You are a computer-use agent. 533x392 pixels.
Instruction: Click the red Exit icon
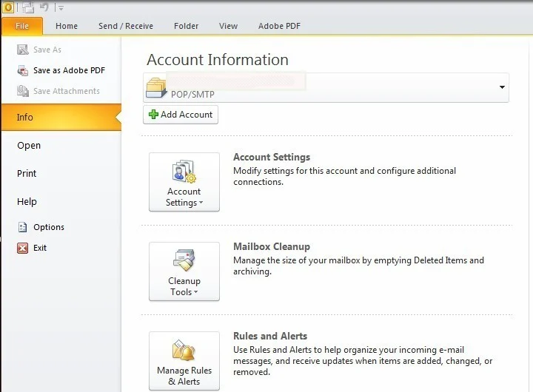coord(22,248)
